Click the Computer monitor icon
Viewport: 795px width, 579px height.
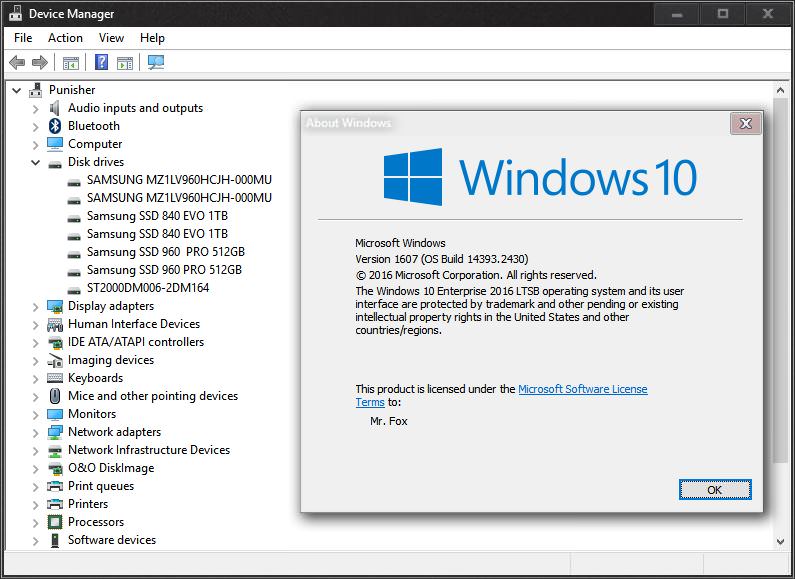click(55, 144)
